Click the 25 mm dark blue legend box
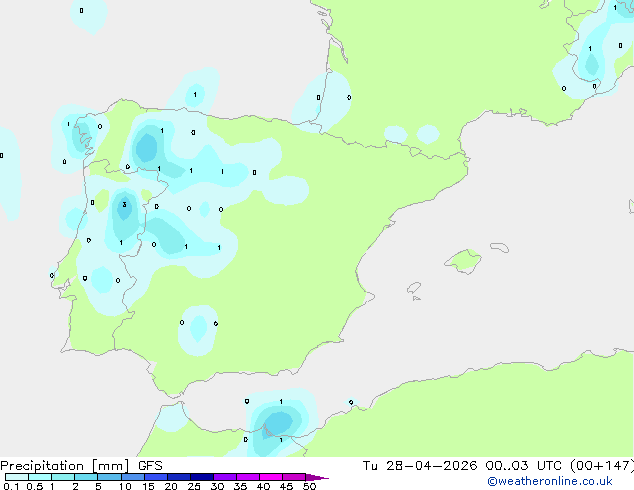Viewport: 634px width, 490px height. pos(201,477)
